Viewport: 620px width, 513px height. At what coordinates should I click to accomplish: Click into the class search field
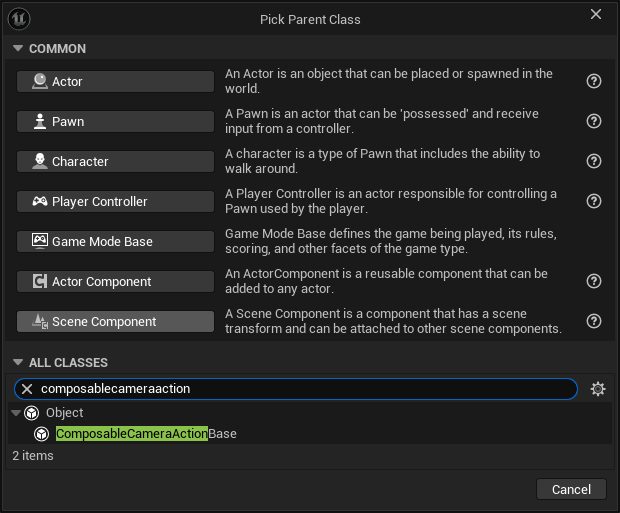click(300, 389)
